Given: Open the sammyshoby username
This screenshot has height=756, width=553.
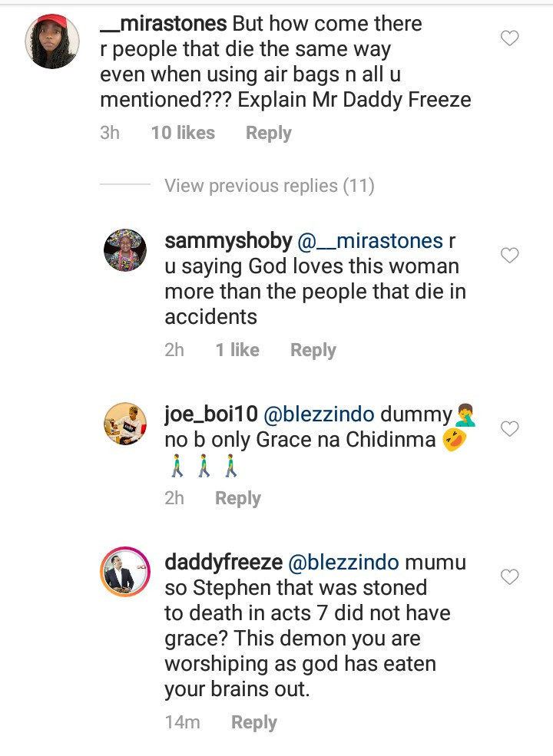Looking at the screenshot, I should pyautogui.click(x=228, y=241).
